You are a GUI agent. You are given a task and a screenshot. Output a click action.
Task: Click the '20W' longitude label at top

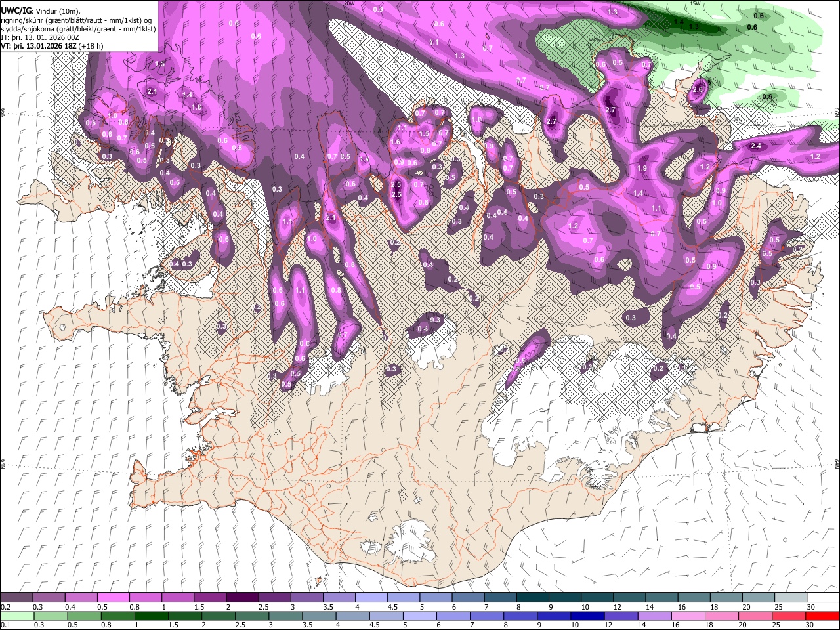click(349, 3)
